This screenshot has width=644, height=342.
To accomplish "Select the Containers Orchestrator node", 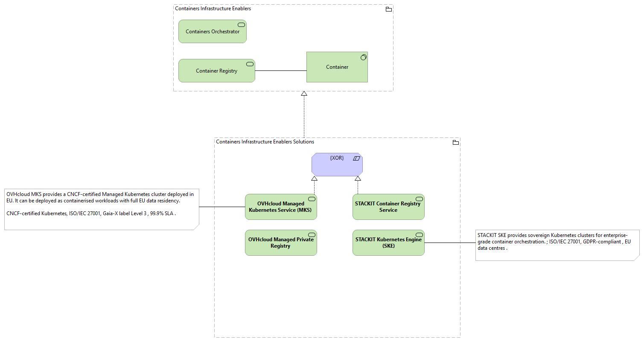I will (213, 31).
